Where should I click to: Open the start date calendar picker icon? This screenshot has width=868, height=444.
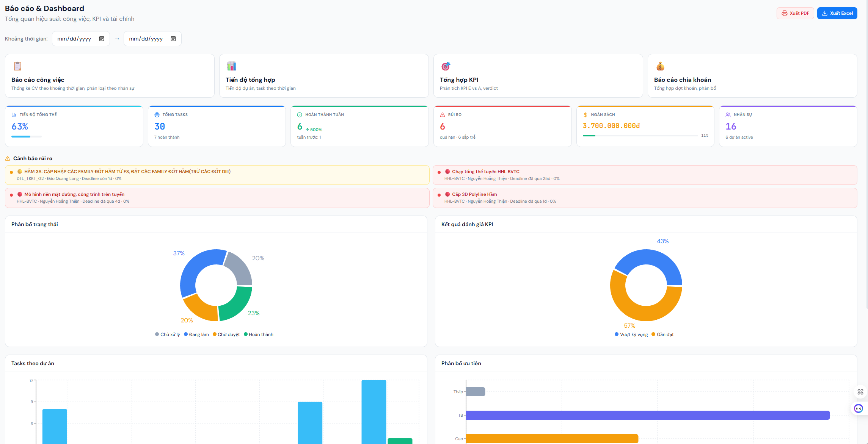[102, 39]
